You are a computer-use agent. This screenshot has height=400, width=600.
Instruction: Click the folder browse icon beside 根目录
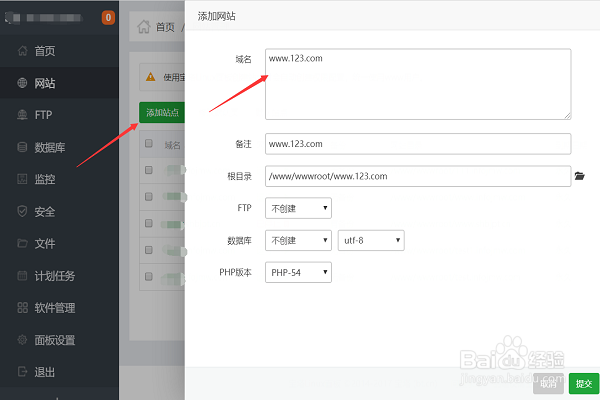pos(579,176)
